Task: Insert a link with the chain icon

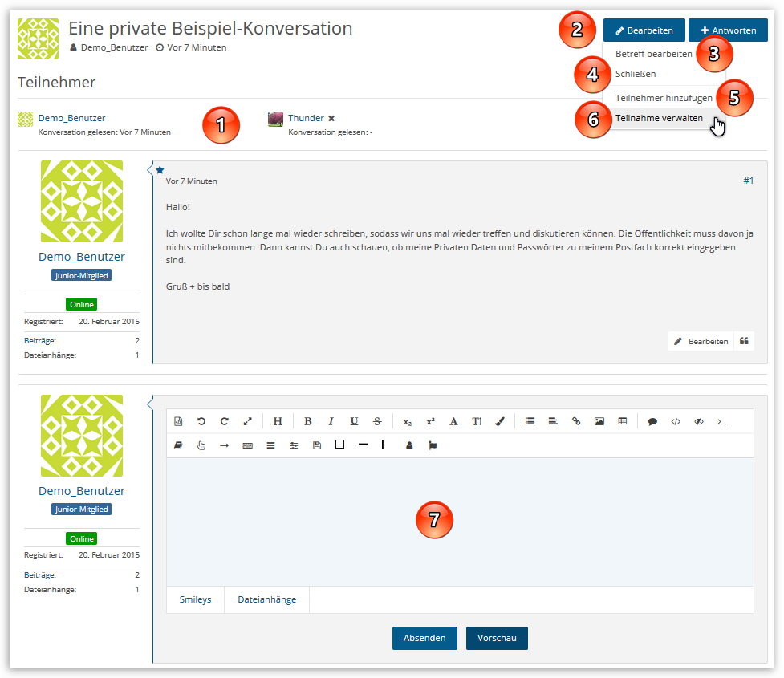Action: click(x=576, y=421)
